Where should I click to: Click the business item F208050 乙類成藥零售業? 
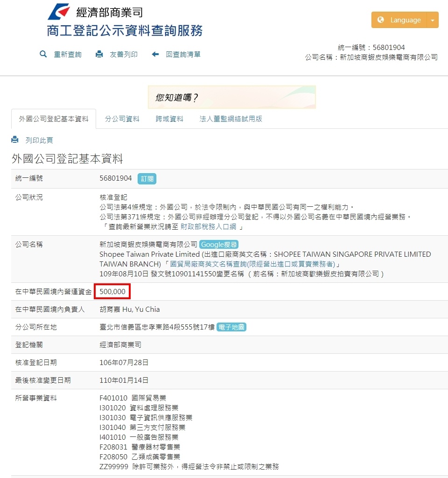pyautogui.click(x=140, y=457)
